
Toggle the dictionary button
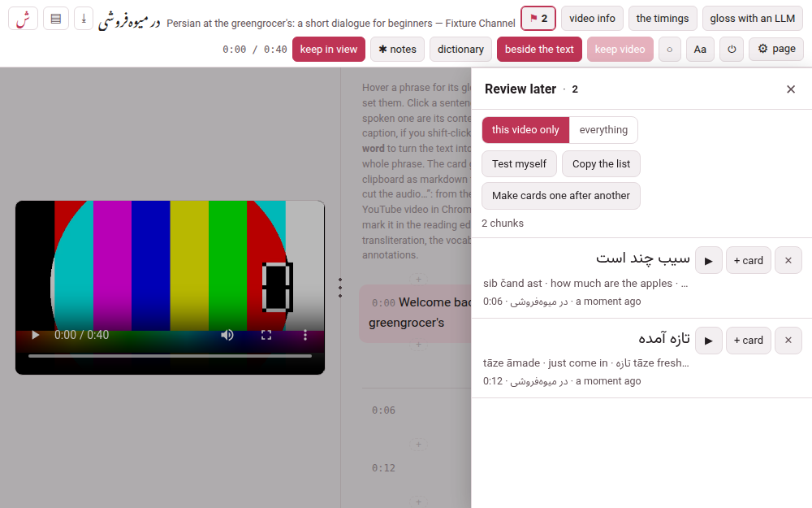(x=460, y=50)
